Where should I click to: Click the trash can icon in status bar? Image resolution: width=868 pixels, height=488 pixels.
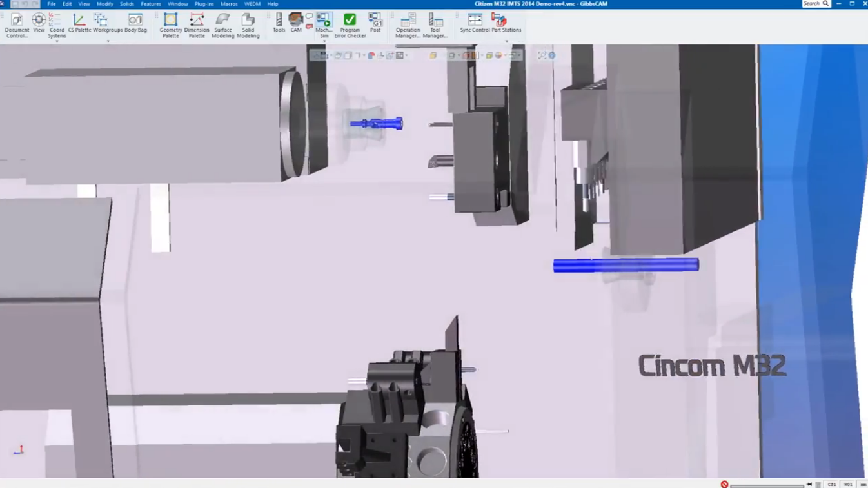(x=818, y=484)
